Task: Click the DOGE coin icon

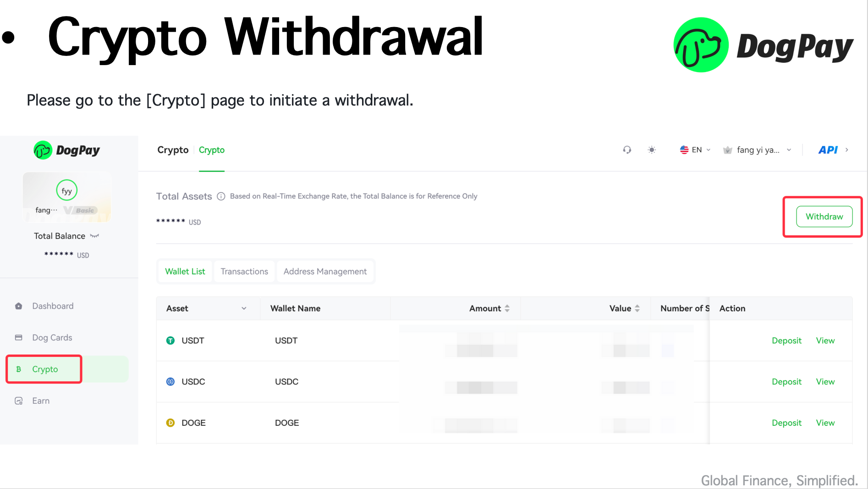Action: click(170, 423)
